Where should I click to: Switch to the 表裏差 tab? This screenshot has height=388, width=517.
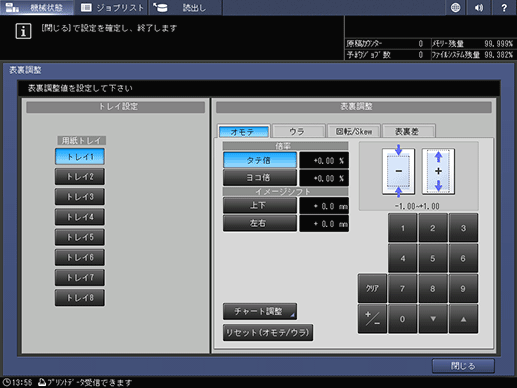tap(408, 131)
